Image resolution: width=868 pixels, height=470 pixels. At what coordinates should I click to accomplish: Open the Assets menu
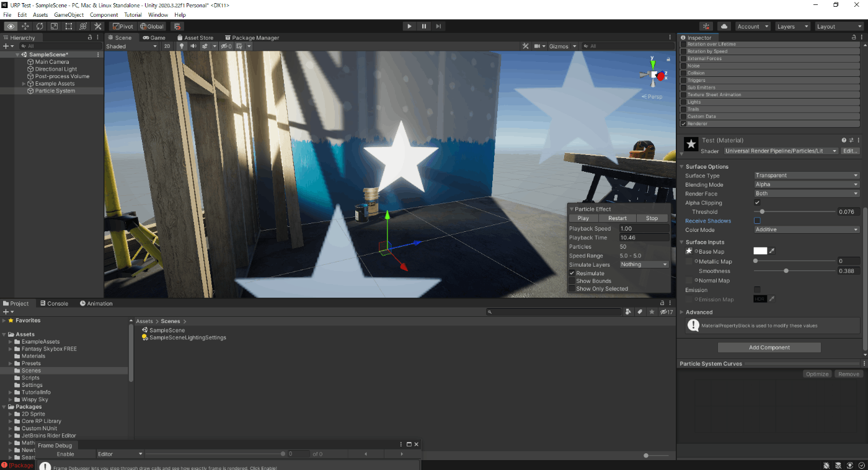pos(40,14)
